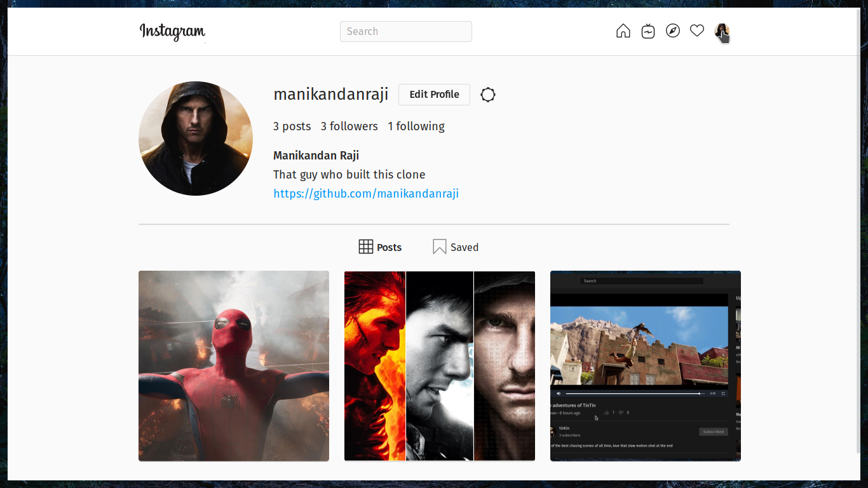Open the three-faces movie poster post
Screen dimensions: 868x488
(x=440, y=366)
